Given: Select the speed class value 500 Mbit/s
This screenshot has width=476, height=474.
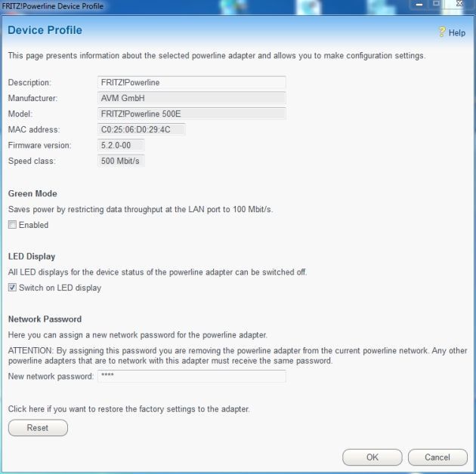Looking at the screenshot, I should (x=121, y=161).
